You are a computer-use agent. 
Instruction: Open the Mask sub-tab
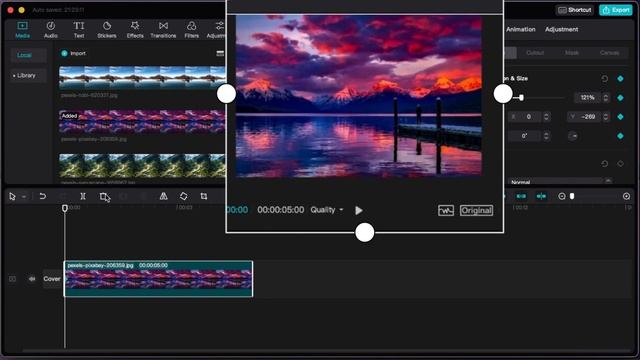click(571, 53)
